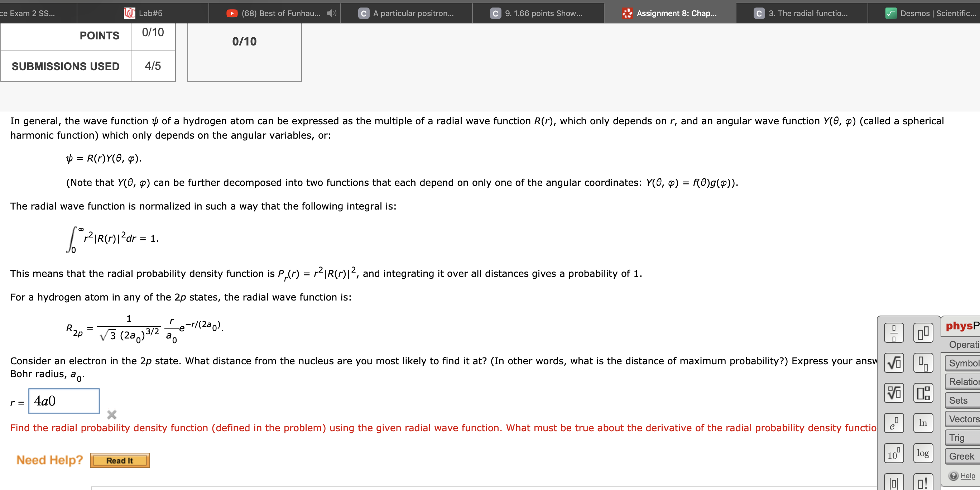Insert a square root using physPad
Viewport: 980px width, 490px height.
[894, 362]
